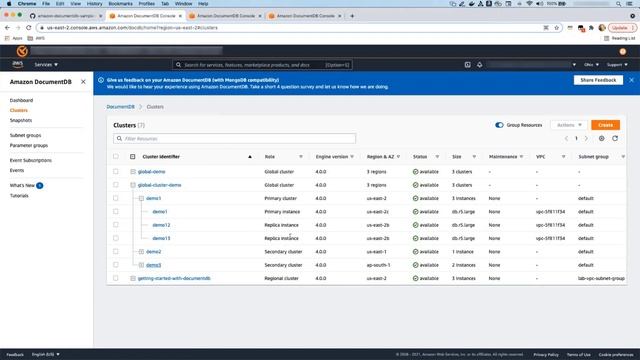This screenshot has width=640, height=360.
Task: Open the Actions dropdown
Action: 569,125
